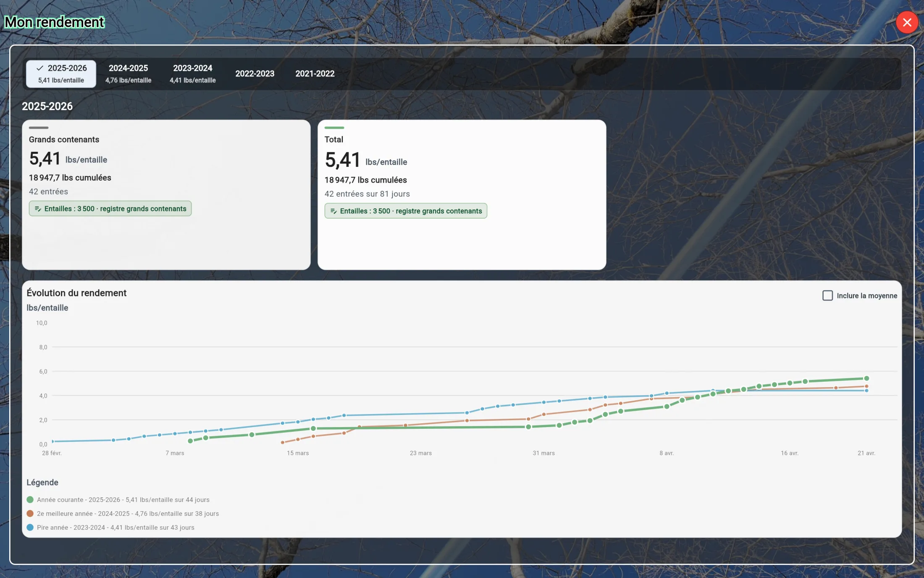Click first blue data point at 28 févr.

click(x=52, y=441)
